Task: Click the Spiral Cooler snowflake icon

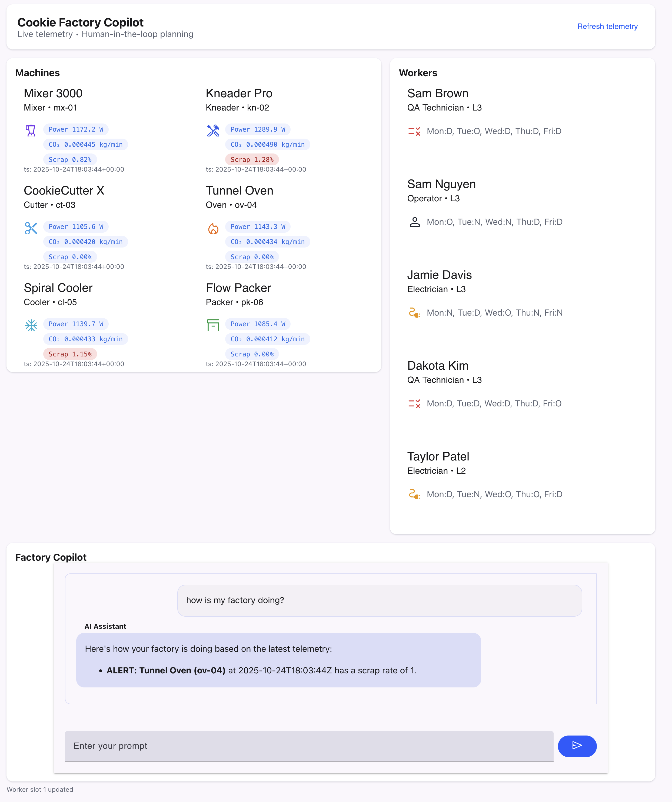Action: (x=31, y=325)
